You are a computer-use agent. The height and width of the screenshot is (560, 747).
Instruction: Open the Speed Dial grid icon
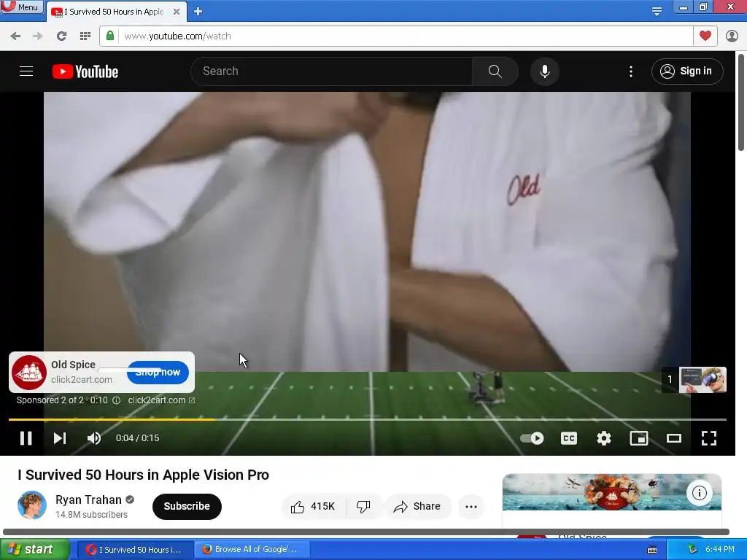(85, 36)
